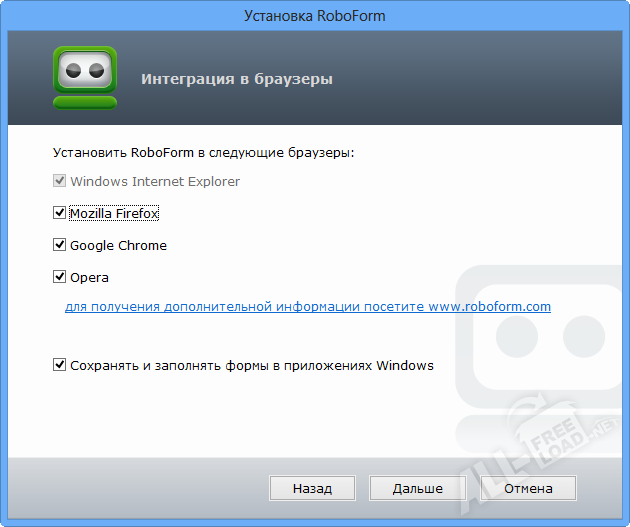This screenshot has width=630, height=527.
Task: Click the 'Установить RoboForm в следующие браузеры' text
Action: point(203,153)
